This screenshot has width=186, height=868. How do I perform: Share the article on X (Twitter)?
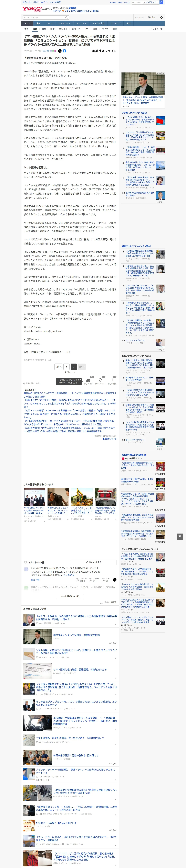pyautogui.click(x=60, y=51)
